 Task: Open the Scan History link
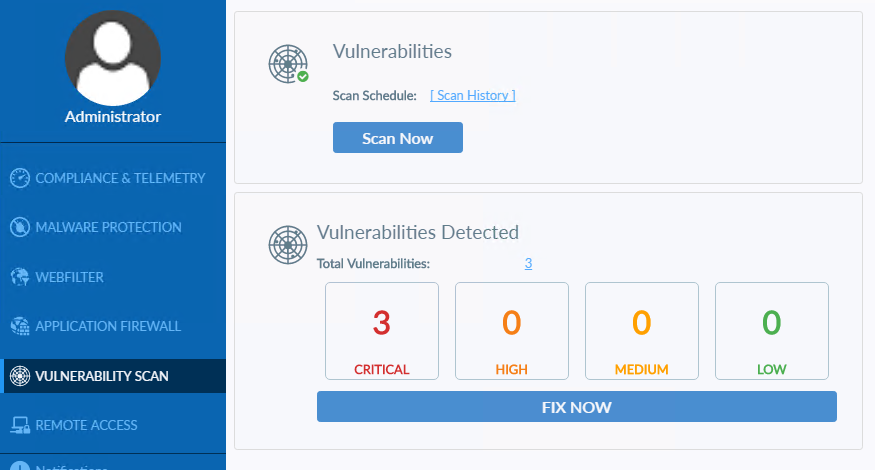click(473, 95)
